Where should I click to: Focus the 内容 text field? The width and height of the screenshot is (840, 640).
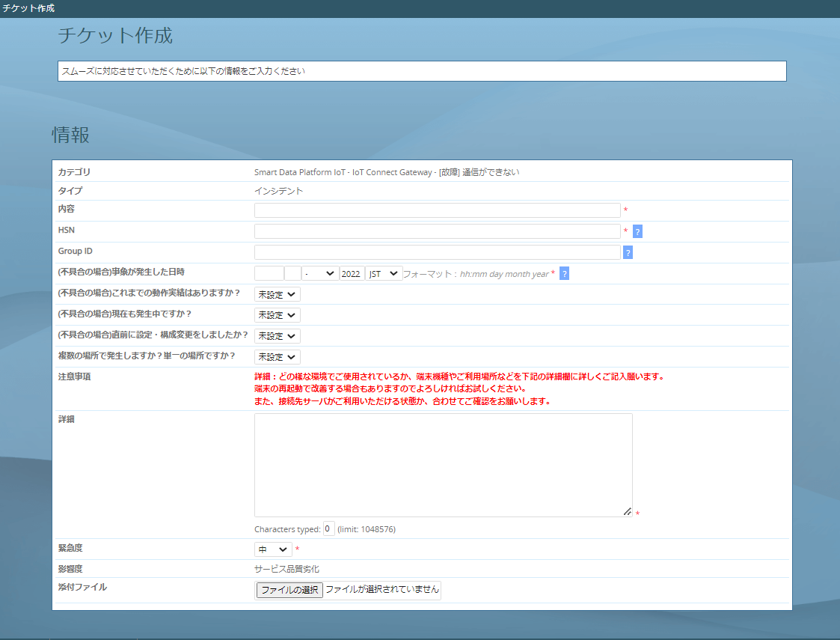click(x=437, y=210)
